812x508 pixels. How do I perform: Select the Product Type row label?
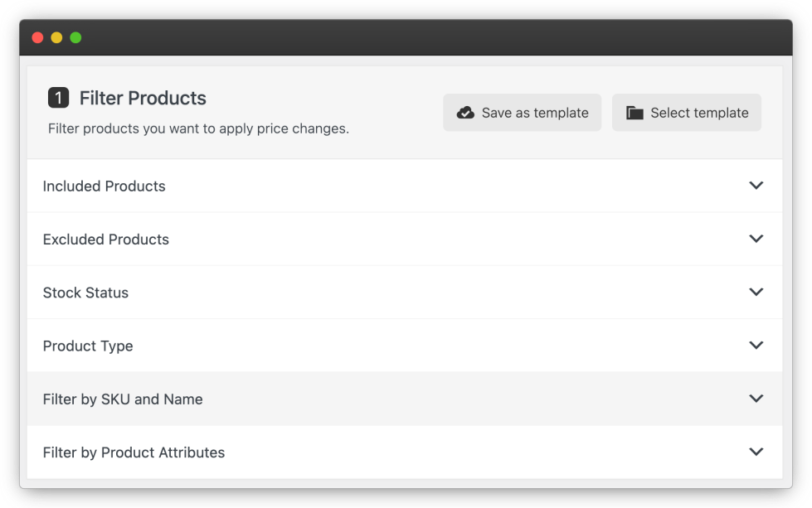(88, 346)
